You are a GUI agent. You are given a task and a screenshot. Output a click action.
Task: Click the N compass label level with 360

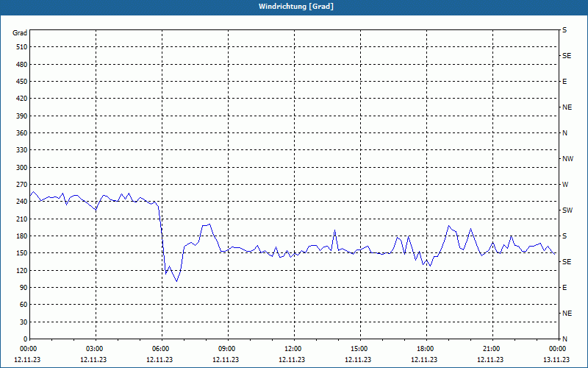[564, 133]
